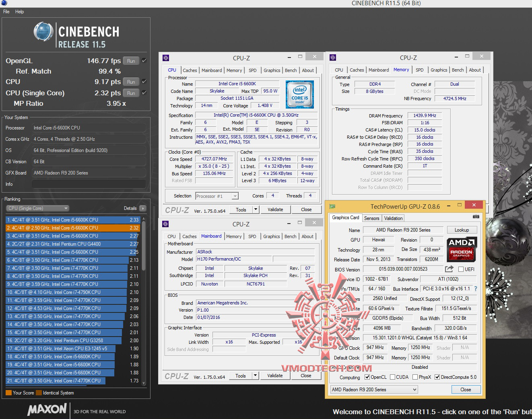Click title bar icon of CPU-Z processor window
Image resolution: width=532 pixels, height=419 pixels.
[166, 58]
